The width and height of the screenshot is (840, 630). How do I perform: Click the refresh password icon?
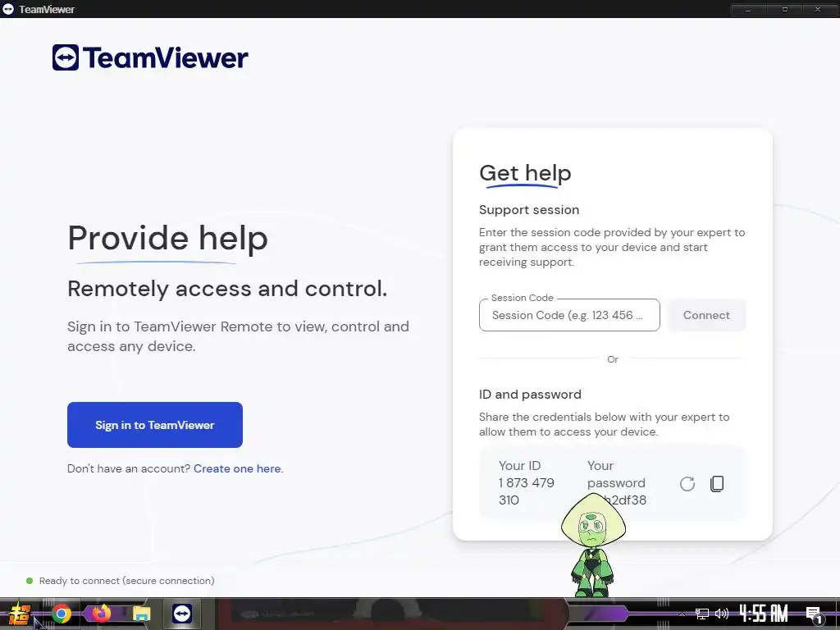[687, 484]
